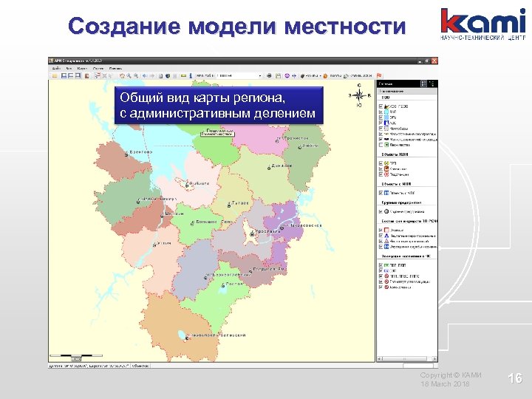Click the red flag toolbar icon

(x=379, y=75)
